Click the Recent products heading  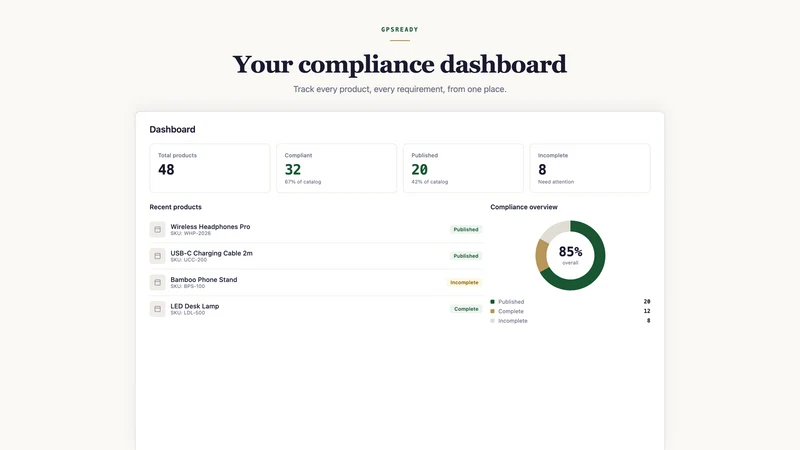(176, 207)
